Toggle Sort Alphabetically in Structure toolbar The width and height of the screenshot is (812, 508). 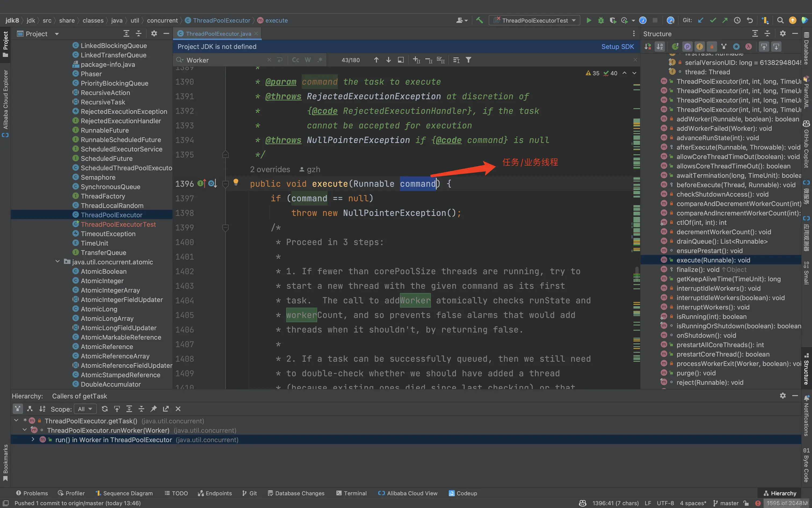(x=660, y=47)
